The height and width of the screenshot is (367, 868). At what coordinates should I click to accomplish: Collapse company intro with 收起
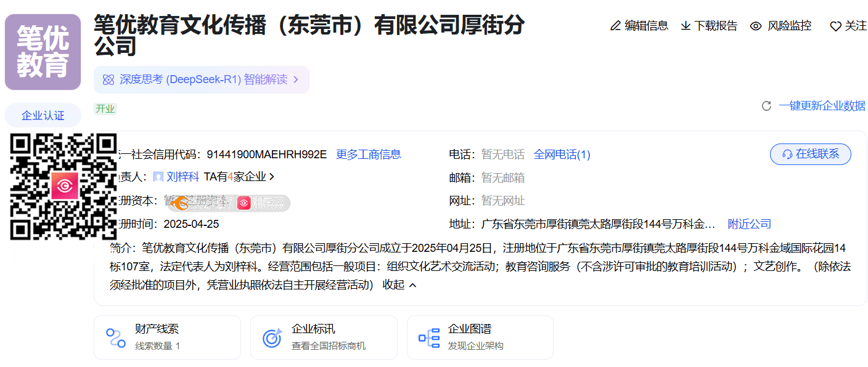click(x=399, y=284)
